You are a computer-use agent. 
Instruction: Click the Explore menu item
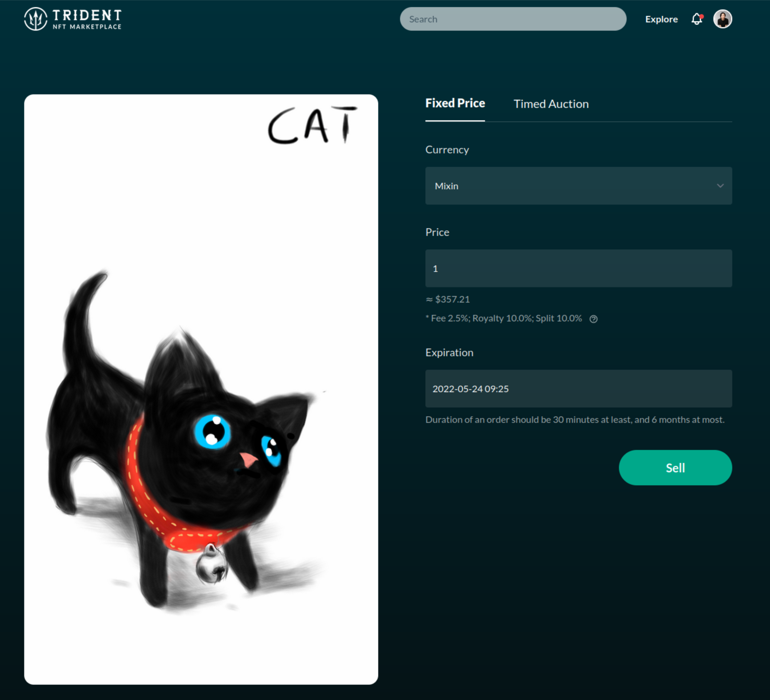pyautogui.click(x=661, y=19)
